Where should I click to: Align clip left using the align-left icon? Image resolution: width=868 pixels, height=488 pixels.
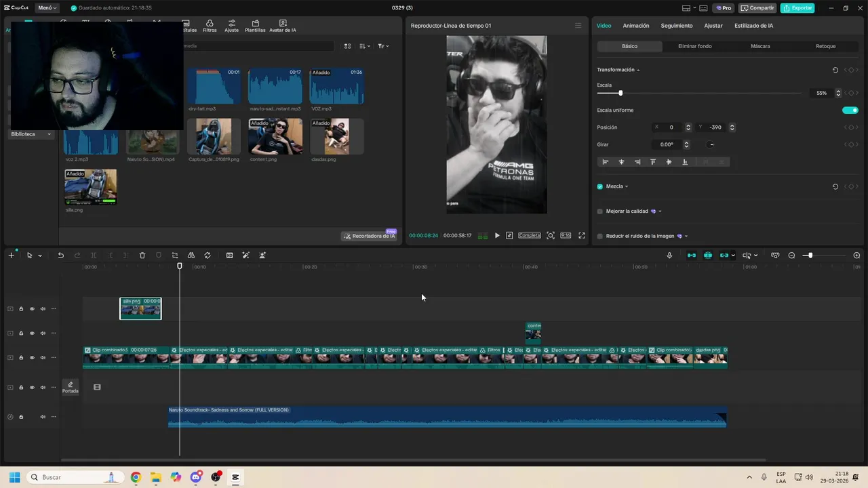coord(605,162)
